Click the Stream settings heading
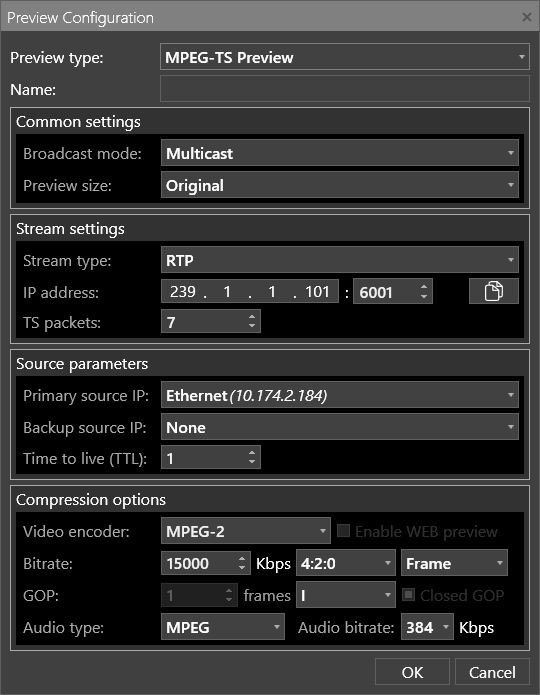Screen dimensions: 540x695 click(x=70, y=229)
